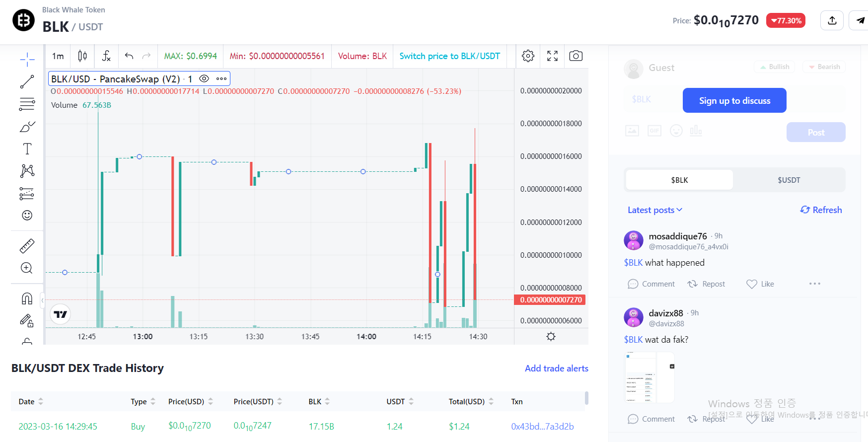Open the transaction hash 0x43bd...7a3d2b

pyautogui.click(x=542, y=427)
